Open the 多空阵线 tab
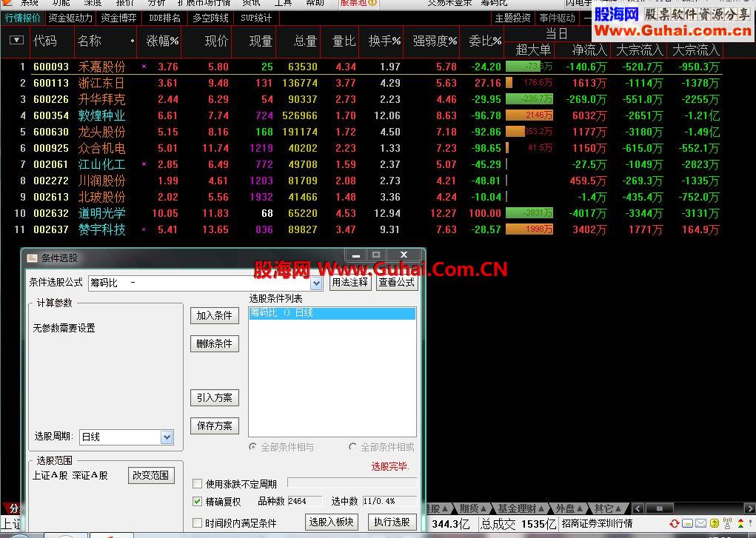 click(x=211, y=18)
